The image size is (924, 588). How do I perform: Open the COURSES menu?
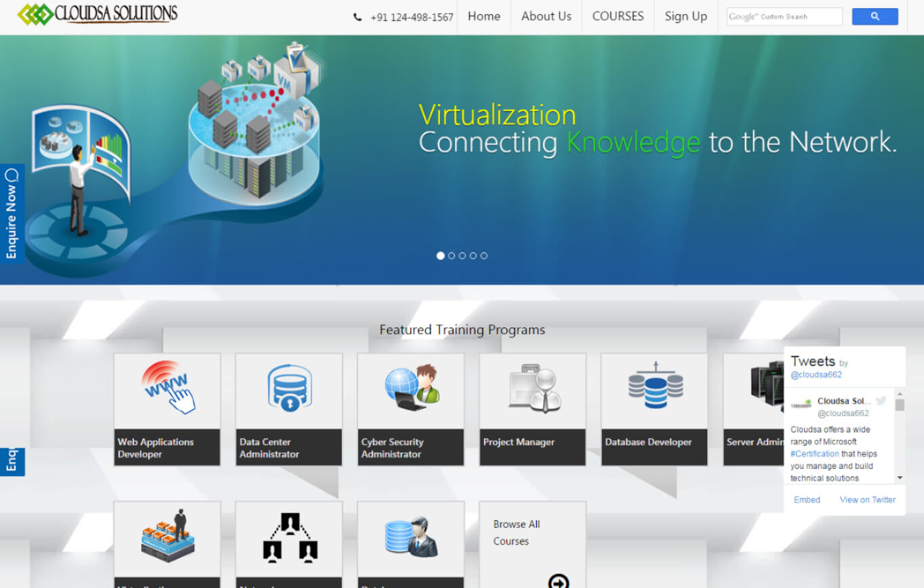(617, 16)
